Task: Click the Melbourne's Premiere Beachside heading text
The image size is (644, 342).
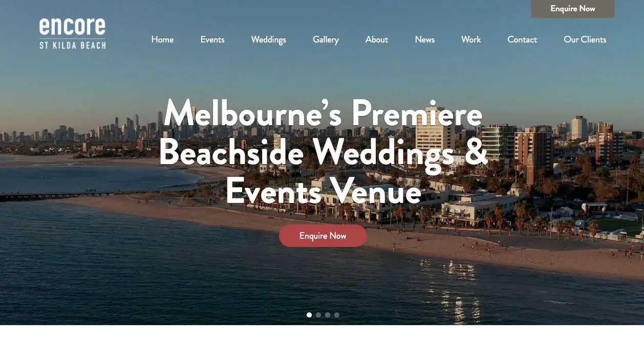Action: 323,152
